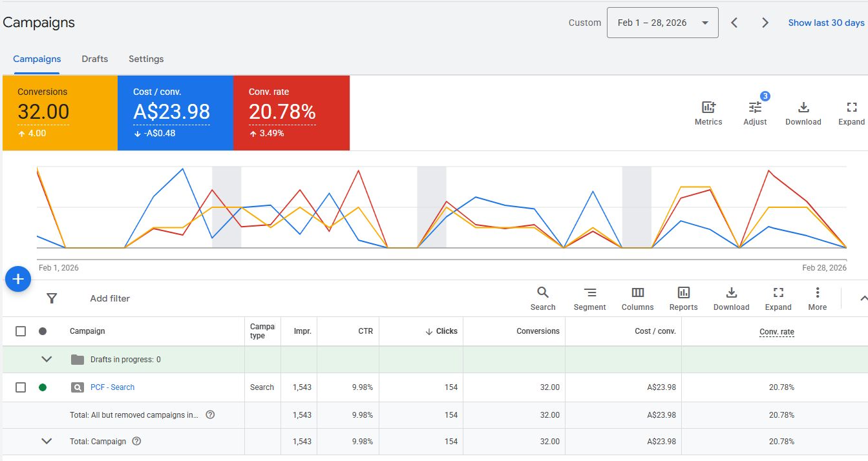
Task: Switch to the Drafts tab
Action: 94,59
